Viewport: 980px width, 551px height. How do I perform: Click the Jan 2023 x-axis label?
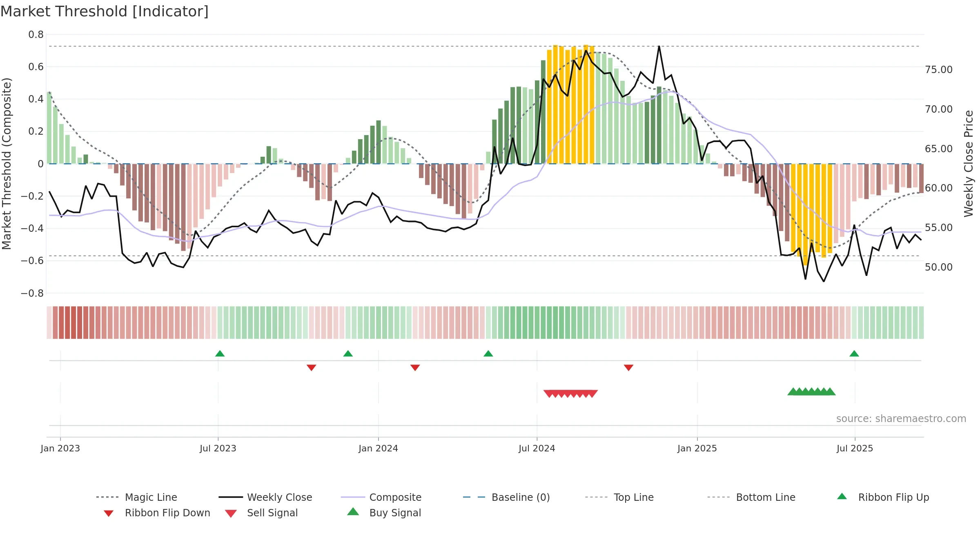pos(60,448)
